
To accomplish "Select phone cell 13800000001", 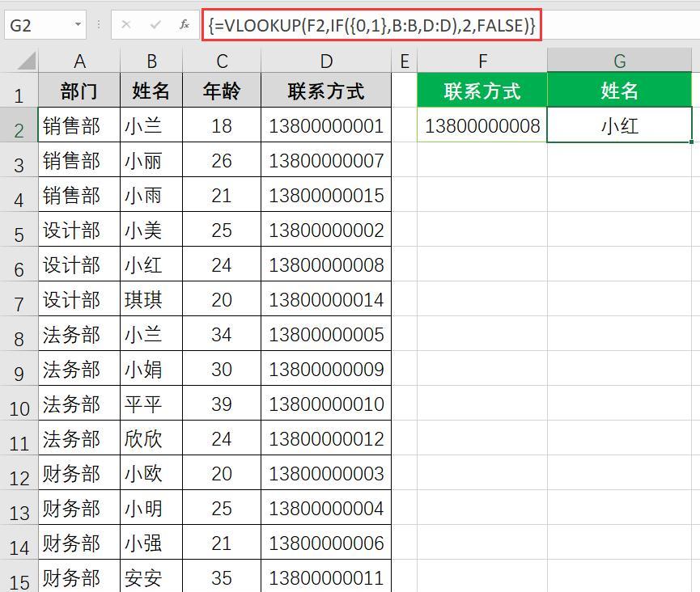I will point(326,125).
